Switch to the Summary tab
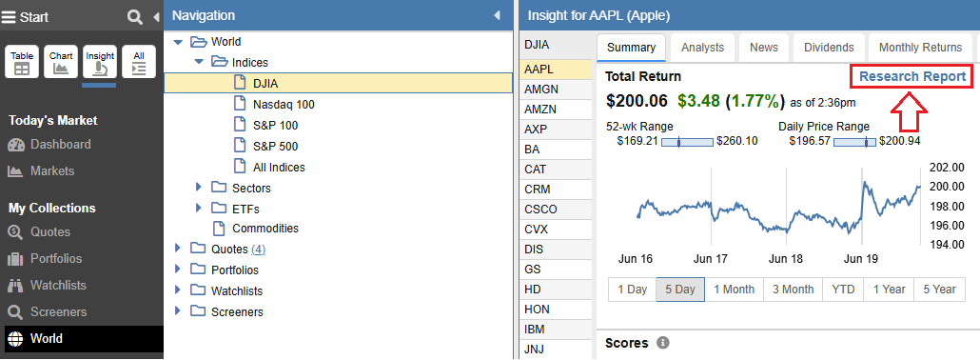This screenshot has height=360, width=980. [631, 48]
